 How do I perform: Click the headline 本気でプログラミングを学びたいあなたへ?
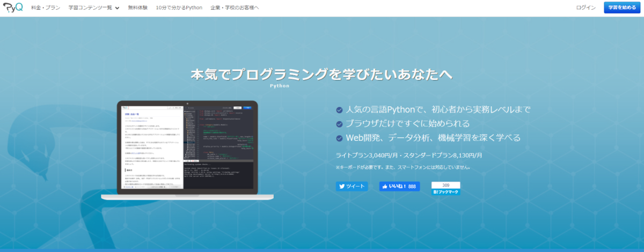click(x=322, y=75)
